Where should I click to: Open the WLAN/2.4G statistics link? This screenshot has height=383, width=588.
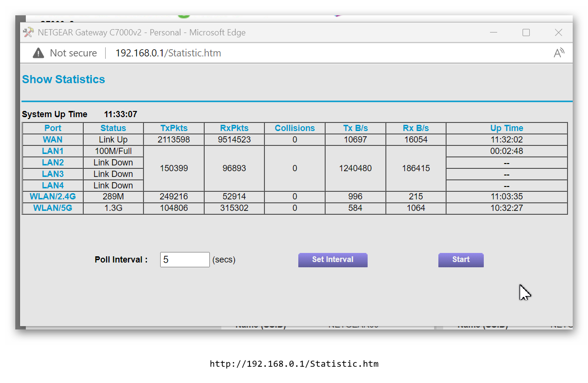(53, 197)
